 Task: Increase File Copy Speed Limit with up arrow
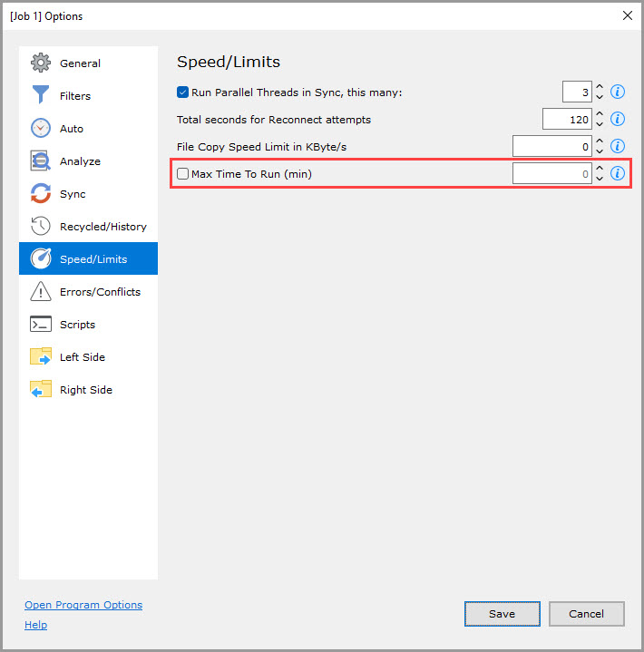pos(599,141)
